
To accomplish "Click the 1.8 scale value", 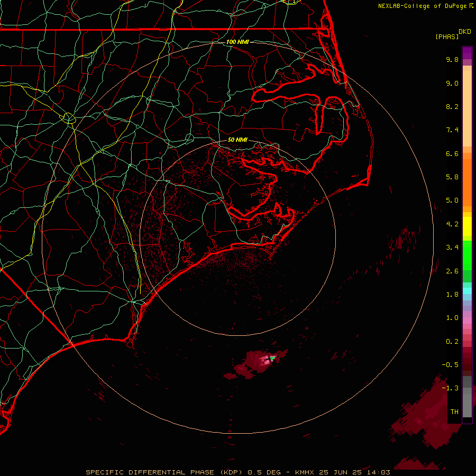I will 452,295.
